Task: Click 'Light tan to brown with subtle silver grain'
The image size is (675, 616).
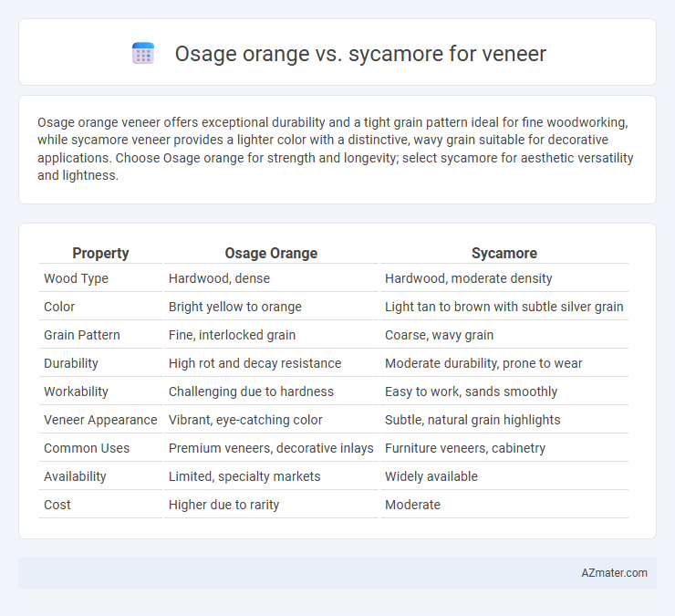Action: coord(504,307)
